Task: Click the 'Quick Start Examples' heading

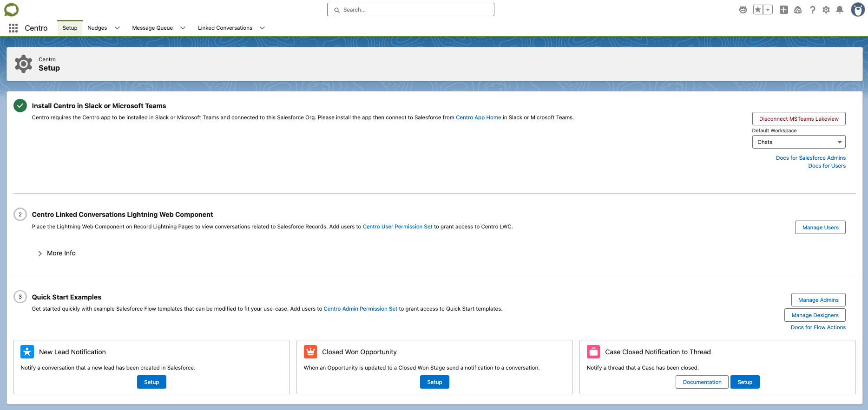Action: [x=66, y=297]
